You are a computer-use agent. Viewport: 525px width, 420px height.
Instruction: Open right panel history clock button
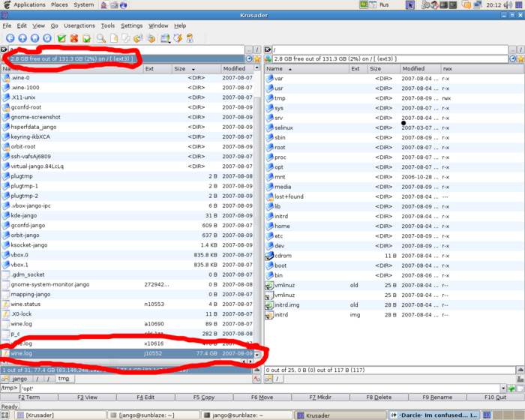click(512, 59)
